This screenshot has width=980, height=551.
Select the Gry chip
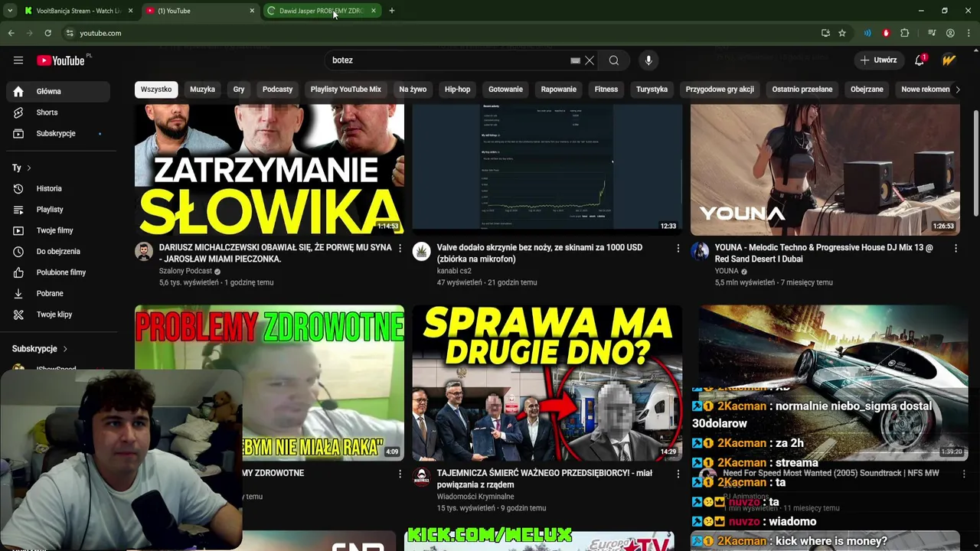coord(239,90)
